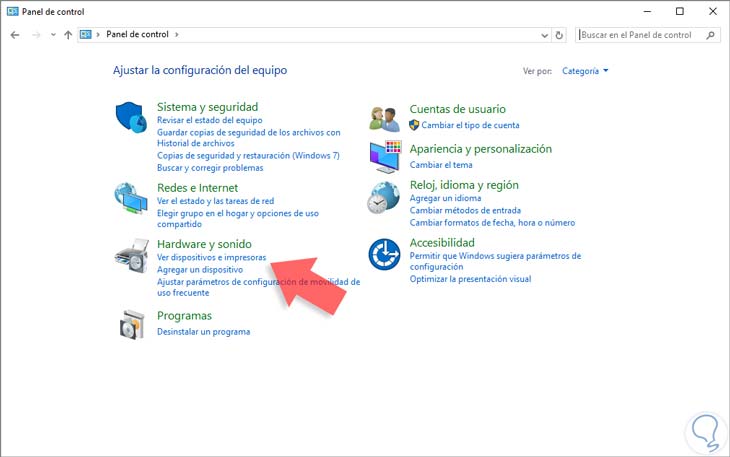Click the Reloj, idioma y región clock icon

point(383,198)
